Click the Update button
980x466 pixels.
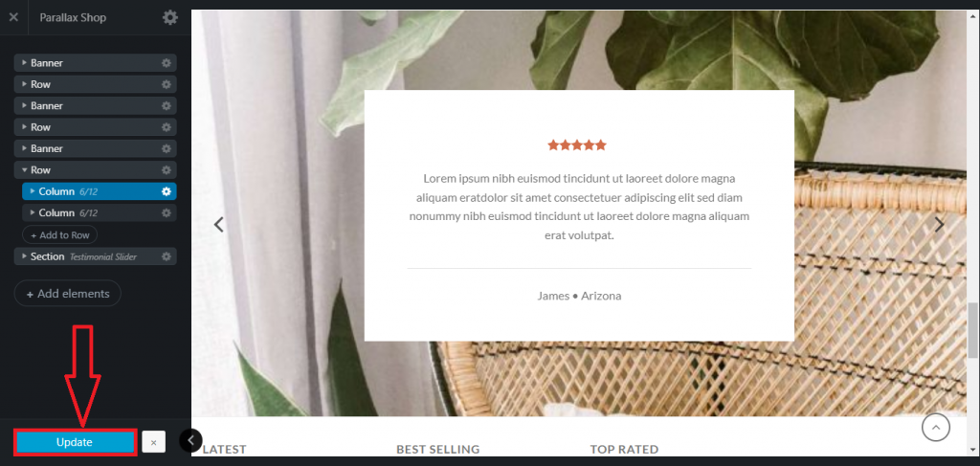coord(75,442)
